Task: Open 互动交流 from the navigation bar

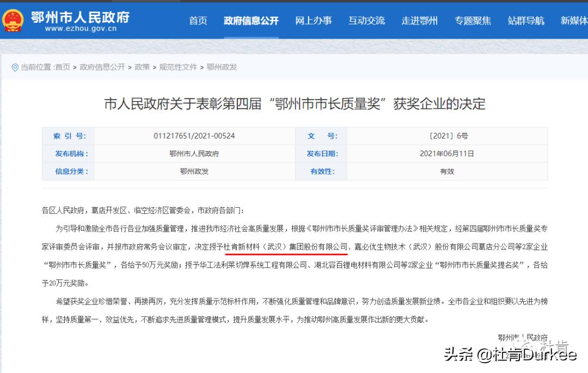Action: 366,21
